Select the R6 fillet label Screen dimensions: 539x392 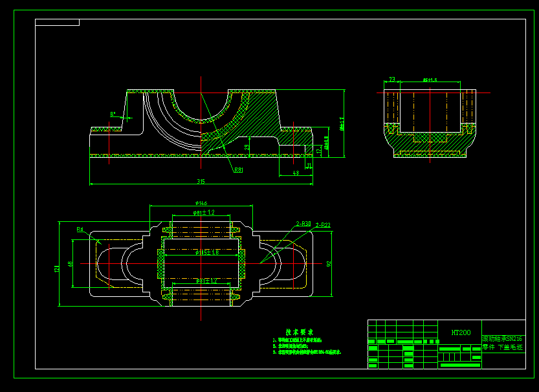coord(80,229)
